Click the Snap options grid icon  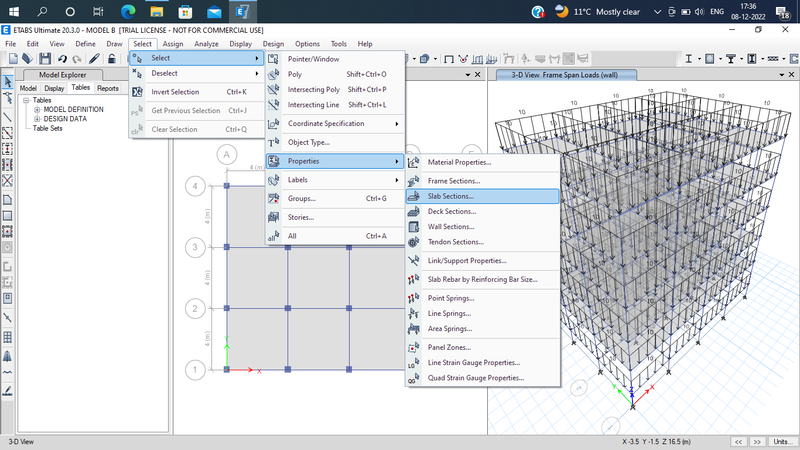8,337
